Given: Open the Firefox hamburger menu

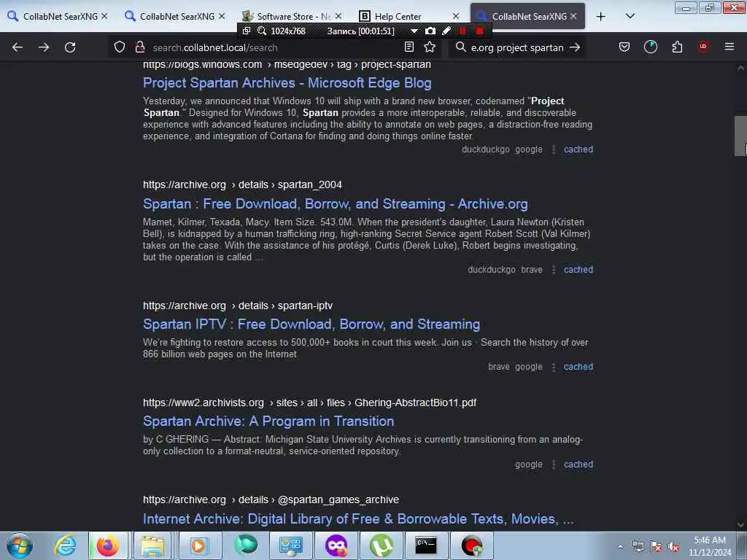Looking at the screenshot, I should pos(729,47).
